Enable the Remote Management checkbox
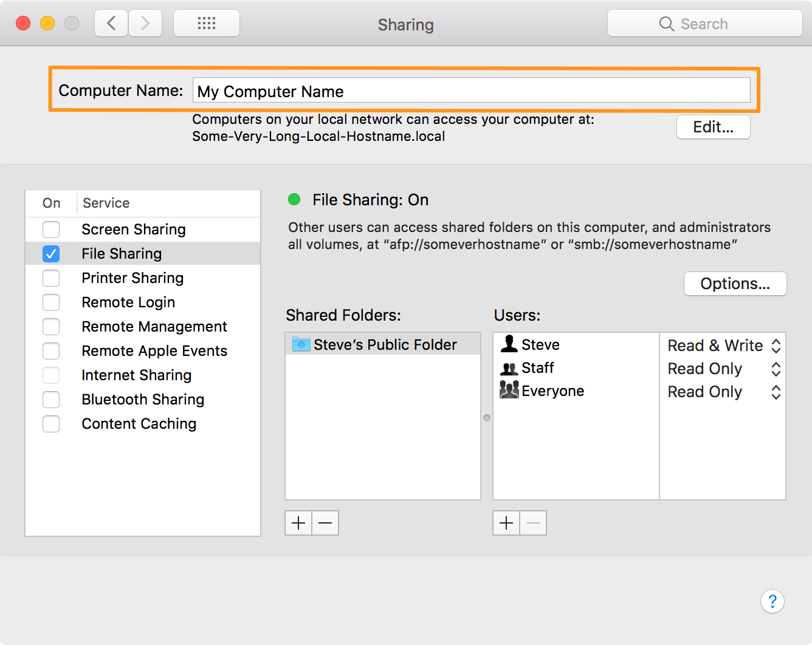 [51, 327]
